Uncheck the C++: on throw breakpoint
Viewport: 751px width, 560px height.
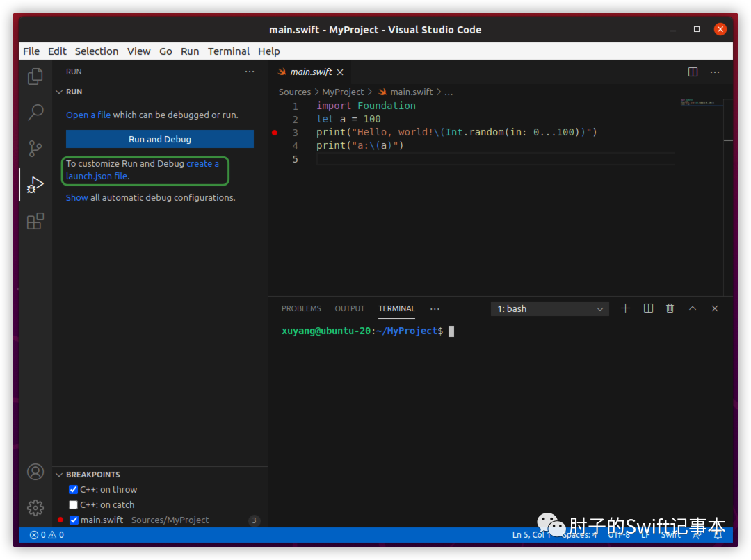click(74, 490)
